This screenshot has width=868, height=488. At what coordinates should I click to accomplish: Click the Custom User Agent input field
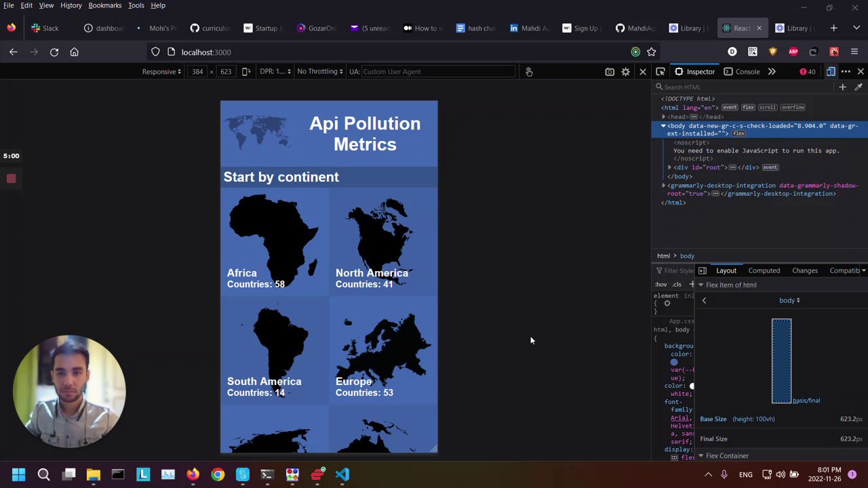point(438,72)
